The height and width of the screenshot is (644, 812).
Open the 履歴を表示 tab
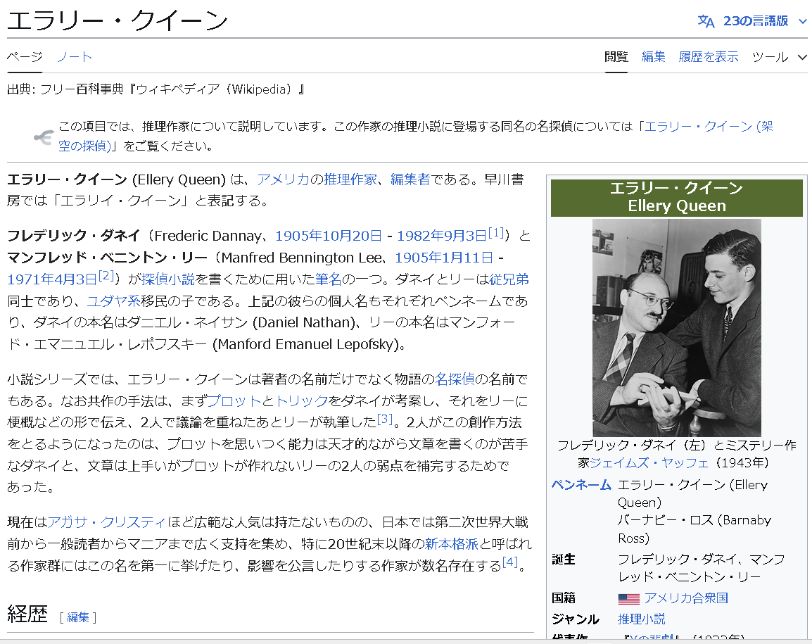click(709, 56)
